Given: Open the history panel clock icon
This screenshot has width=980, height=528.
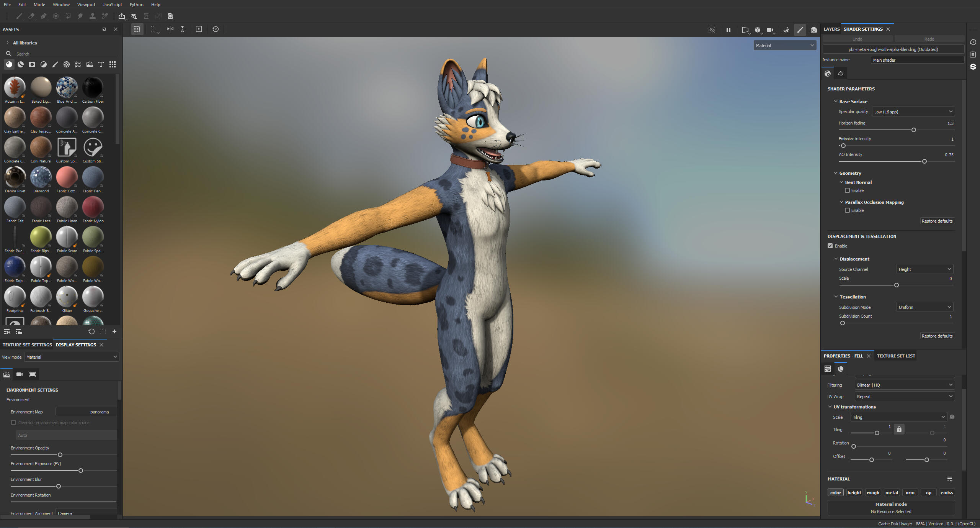Looking at the screenshot, I should coord(973,42).
